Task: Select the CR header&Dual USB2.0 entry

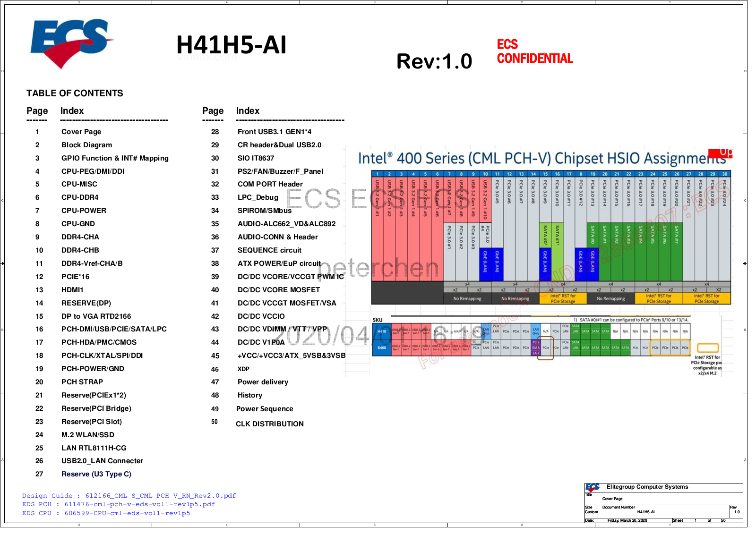Action: [280, 145]
